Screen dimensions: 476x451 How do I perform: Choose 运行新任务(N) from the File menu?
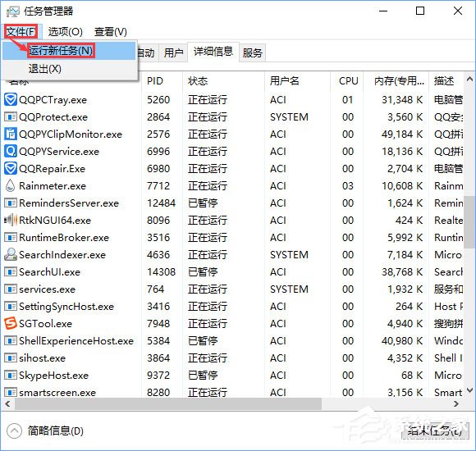(x=69, y=50)
